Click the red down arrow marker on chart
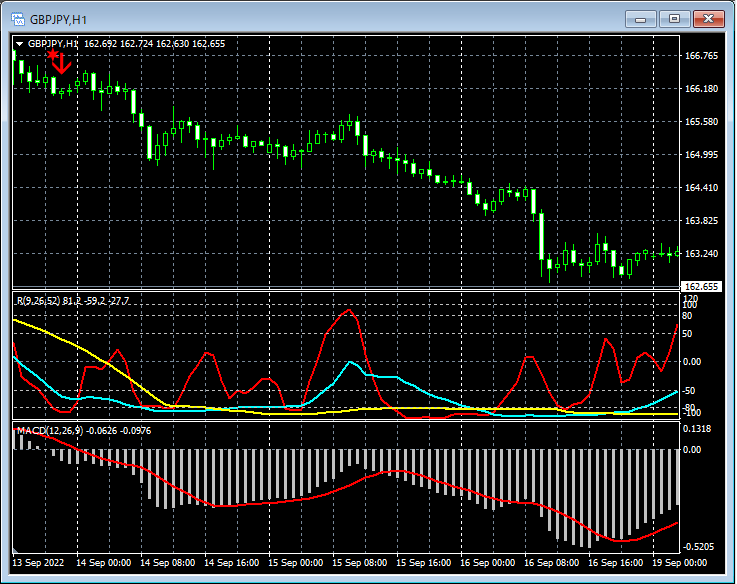The width and height of the screenshot is (737, 584). (x=61, y=63)
